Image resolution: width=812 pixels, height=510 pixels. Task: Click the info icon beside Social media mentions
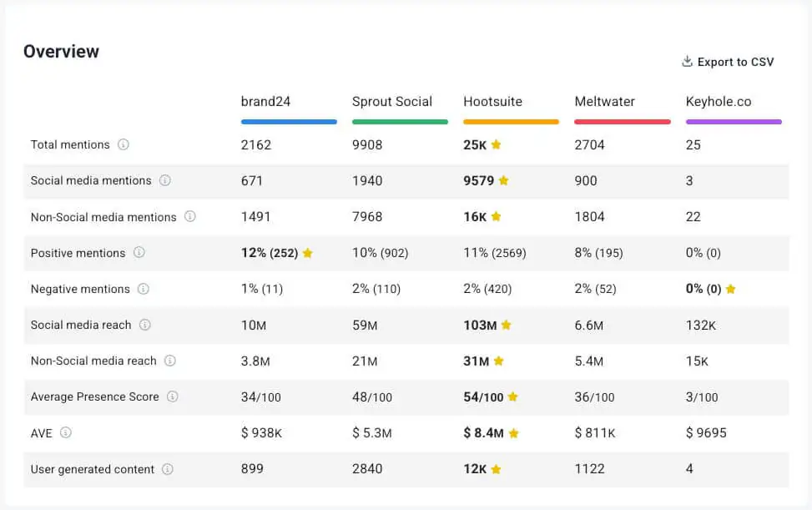(x=165, y=180)
